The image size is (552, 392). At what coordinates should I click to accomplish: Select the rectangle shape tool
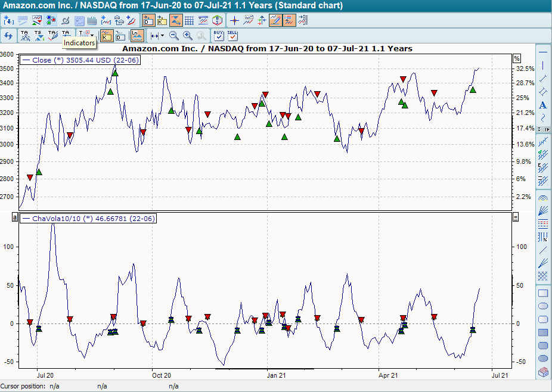click(x=543, y=293)
